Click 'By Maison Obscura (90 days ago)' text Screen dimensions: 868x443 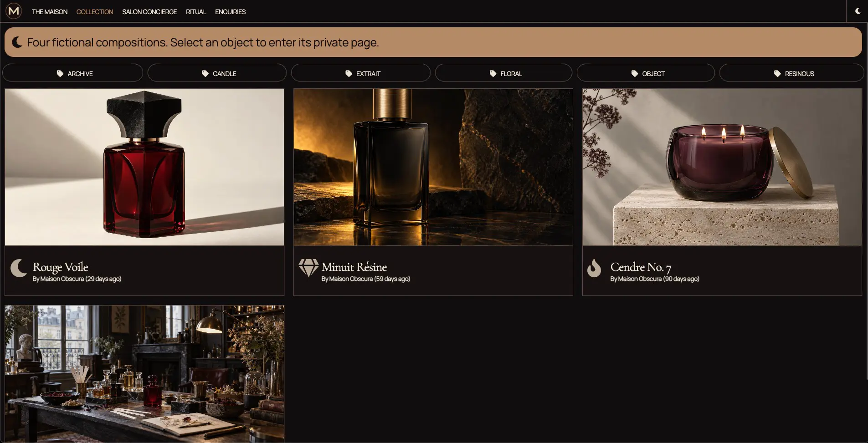655,279
